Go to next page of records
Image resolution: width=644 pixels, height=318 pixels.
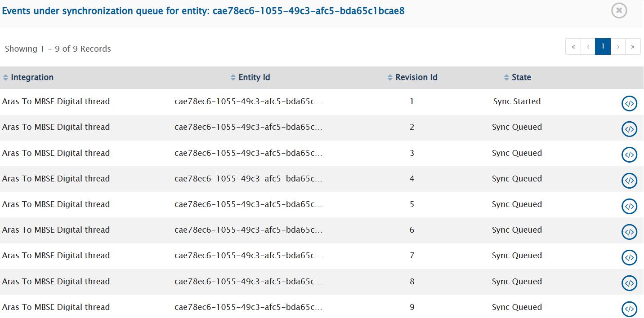point(618,46)
